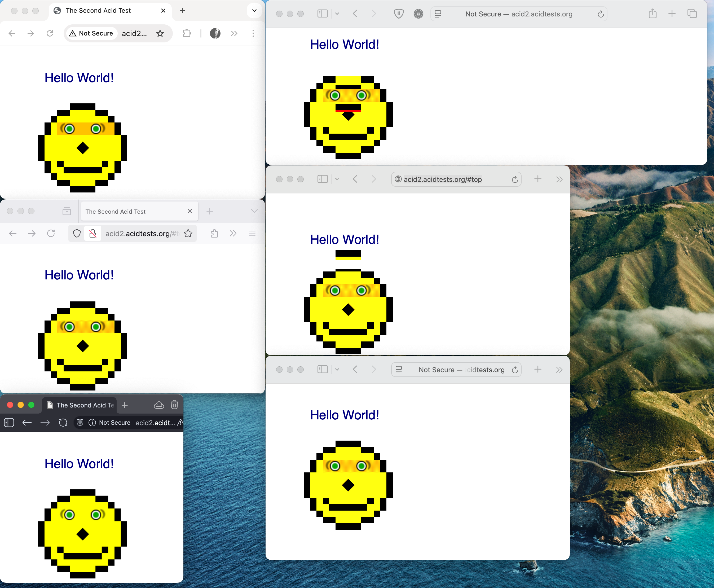Click Brave private cloud icon
The height and width of the screenshot is (588, 714).
[159, 405]
